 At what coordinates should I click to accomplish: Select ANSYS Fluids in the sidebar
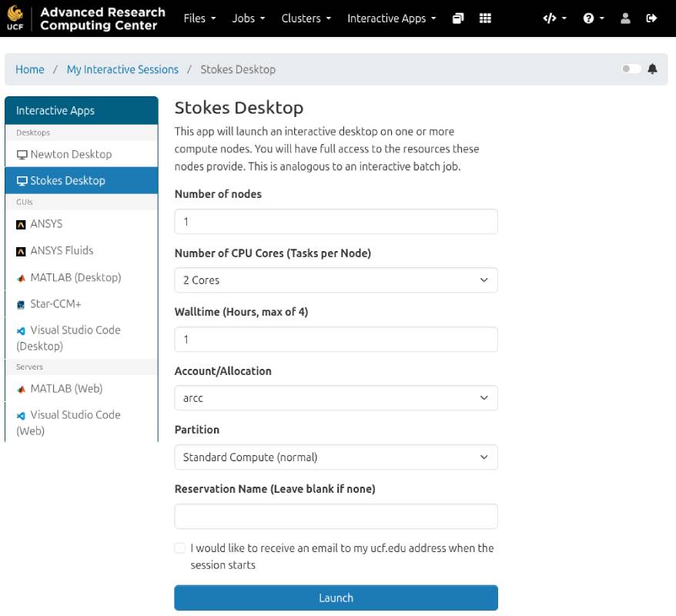click(82, 251)
